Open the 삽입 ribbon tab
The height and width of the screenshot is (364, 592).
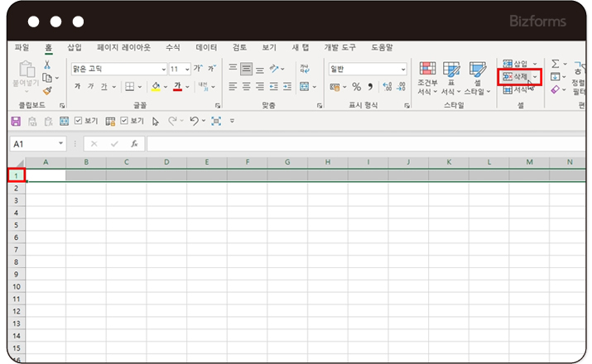pos(75,48)
